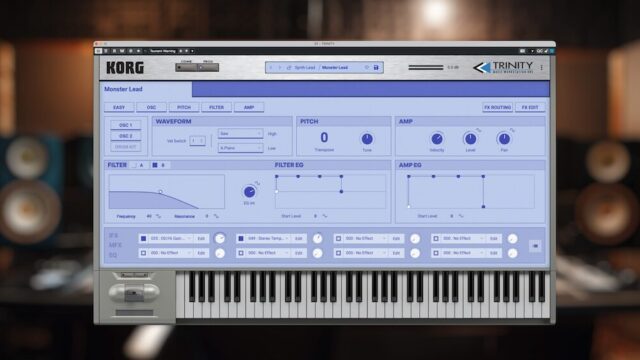640x360 pixels.
Task: Click the random preset icon before Synth Lead
Action: [289, 67]
